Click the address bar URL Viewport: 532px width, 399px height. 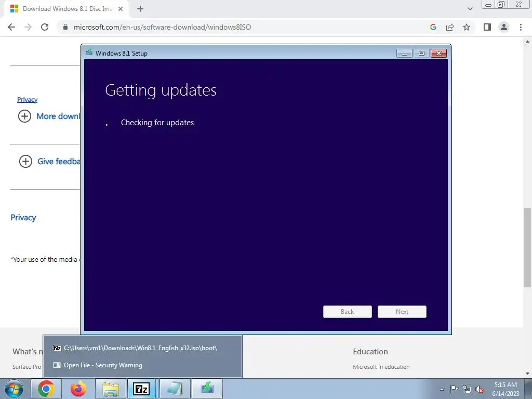(163, 27)
